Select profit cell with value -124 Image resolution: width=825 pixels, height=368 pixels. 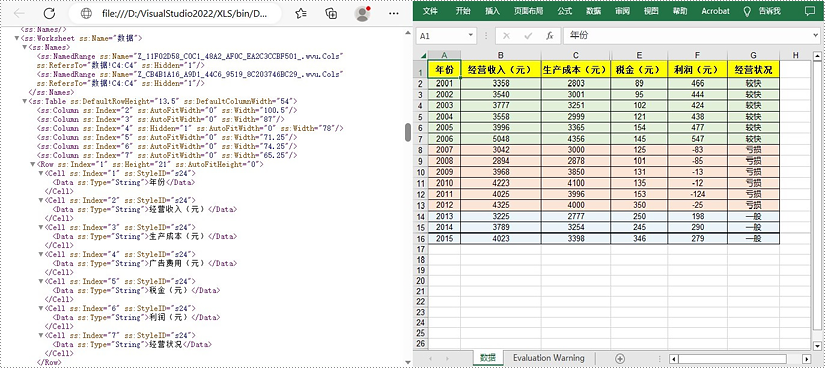tap(697, 194)
